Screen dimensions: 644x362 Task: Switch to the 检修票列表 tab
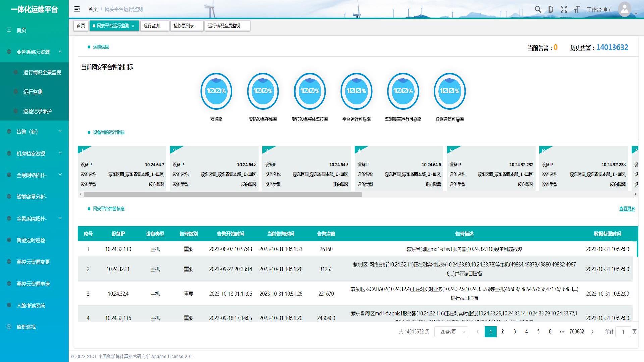pos(184,26)
